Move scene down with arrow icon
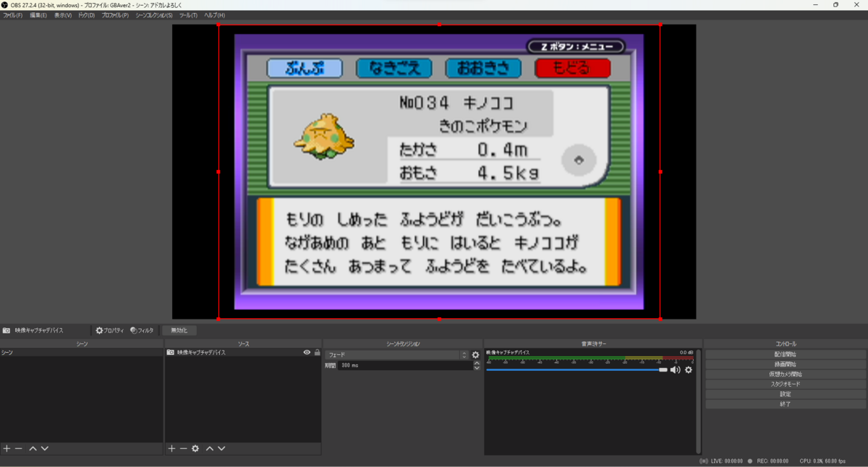This screenshot has height=467, width=868. pyautogui.click(x=45, y=448)
